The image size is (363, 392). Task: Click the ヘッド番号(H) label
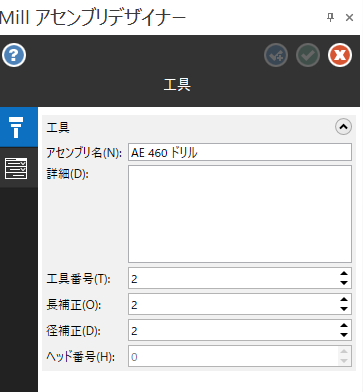(x=80, y=357)
